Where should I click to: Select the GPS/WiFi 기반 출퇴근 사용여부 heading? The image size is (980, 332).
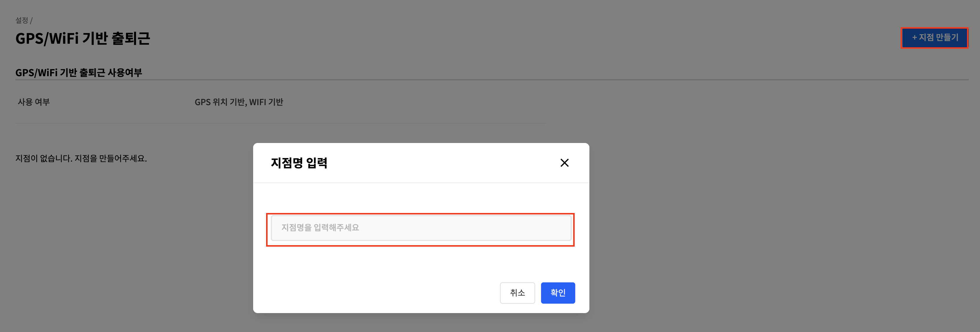(x=78, y=72)
